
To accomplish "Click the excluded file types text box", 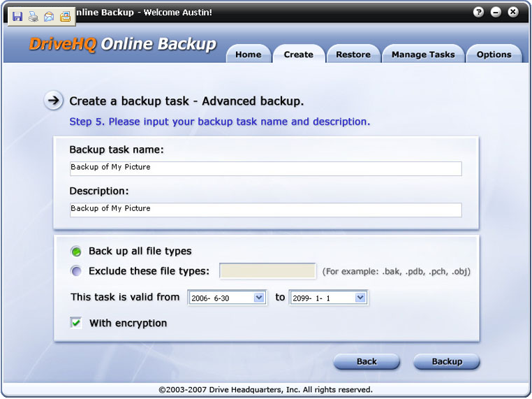I will 267,271.
